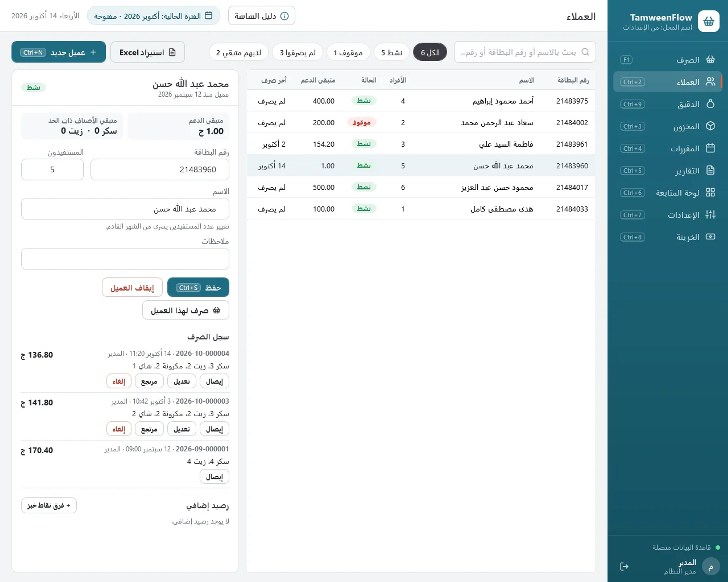728x582 pixels.
Task: Open الخزينة treasury page
Action: point(667,237)
